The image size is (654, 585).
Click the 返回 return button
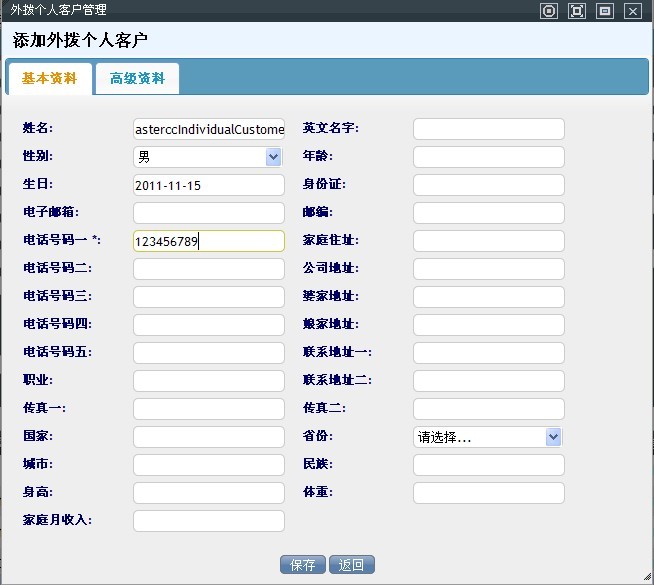click(x=351, y=565)
